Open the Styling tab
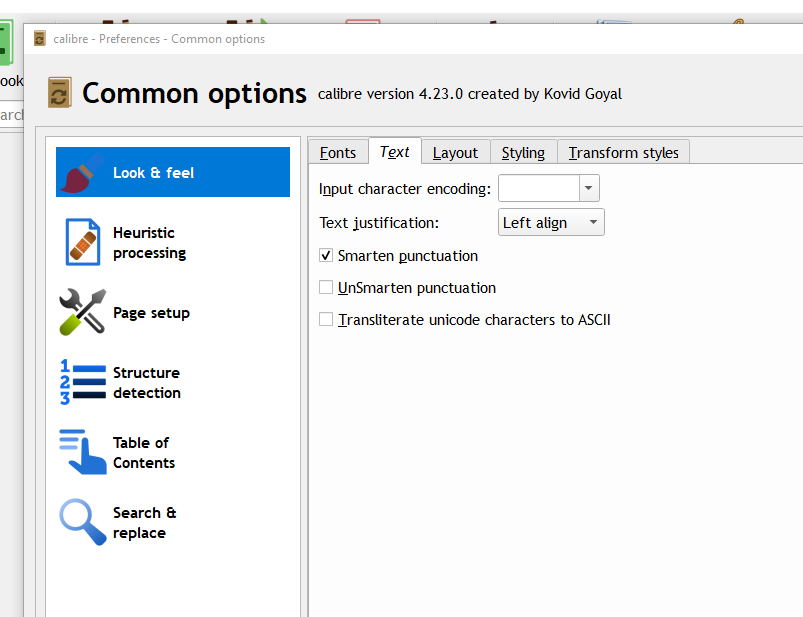This screenshot has height=617, width=803. click(x=523, y=153)
